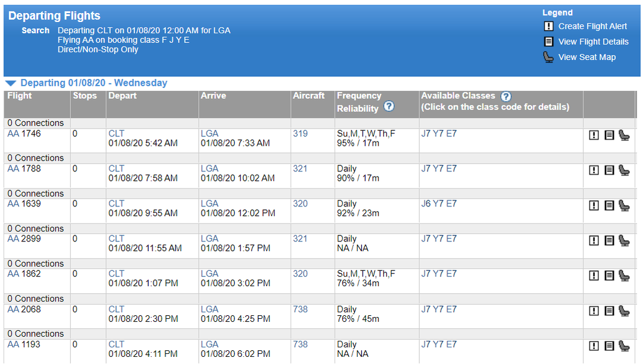
Task: Collapse the Departing 01/08/20 Wednesday section
Action: pos(10,83)
